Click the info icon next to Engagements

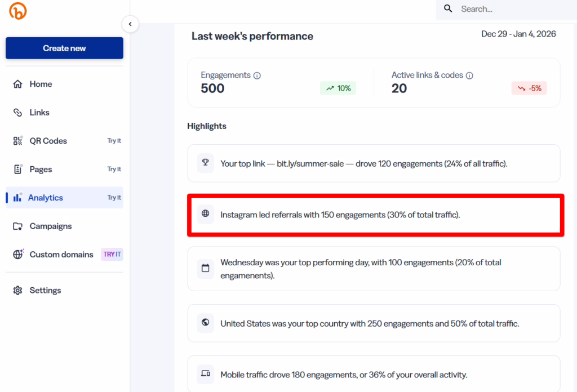(258, 75)
